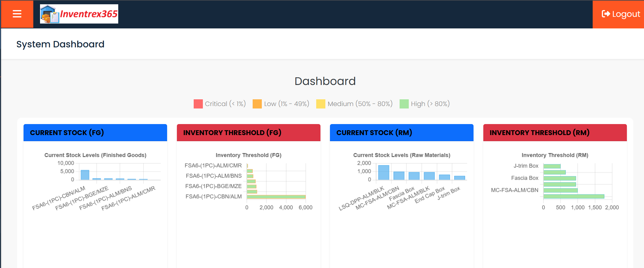The image size is (644, 268).
Task: Click the FSA6-(1PC)-ALM/BNS label in FG threshold chart
Action: [x=214, y=176]
